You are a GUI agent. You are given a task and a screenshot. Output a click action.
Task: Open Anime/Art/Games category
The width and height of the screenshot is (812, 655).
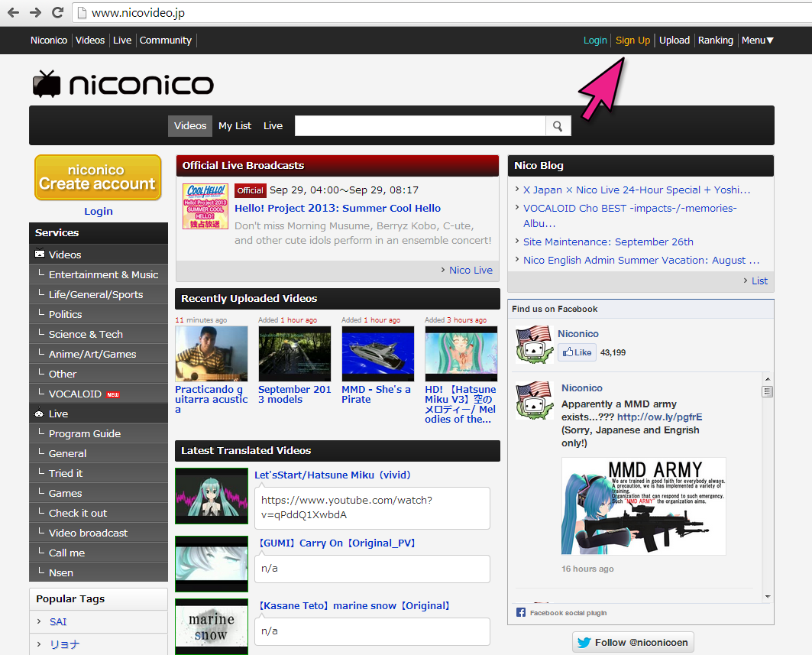[x=99, y=354]
